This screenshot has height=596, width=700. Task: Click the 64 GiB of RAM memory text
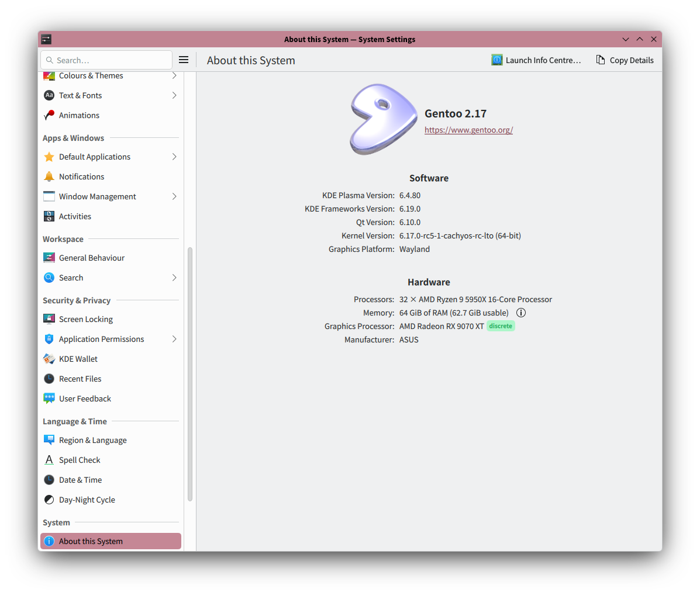click(x=454, y=313)
